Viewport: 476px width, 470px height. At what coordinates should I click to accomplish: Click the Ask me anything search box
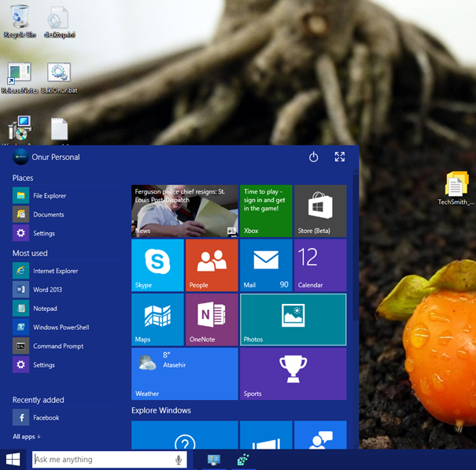pyautogui.click(x=109, y=459)
